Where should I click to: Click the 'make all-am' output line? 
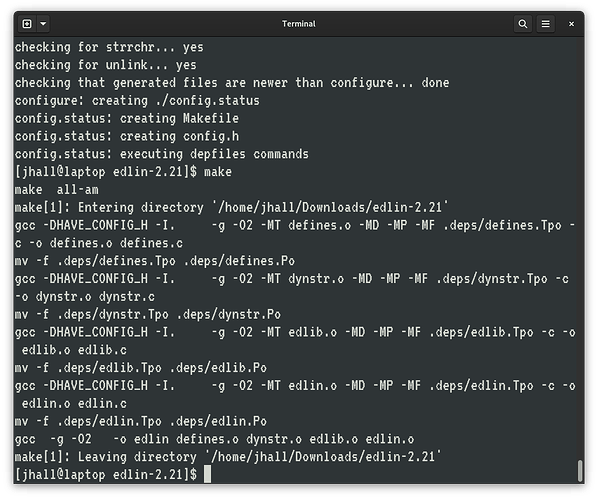pos(56,190)
